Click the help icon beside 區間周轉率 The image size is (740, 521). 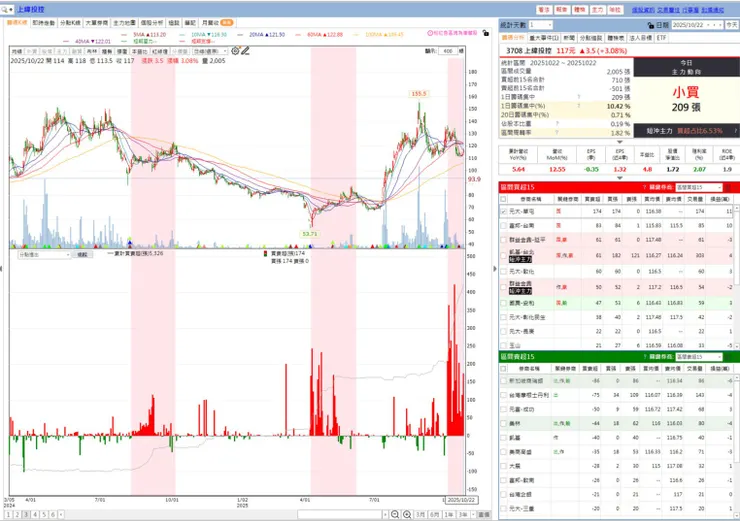(x=557, y=133)
